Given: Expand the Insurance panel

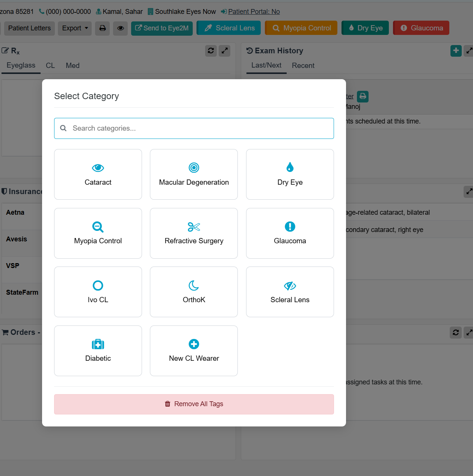Looking at the screenshot, I should click(x=468, y=192).
